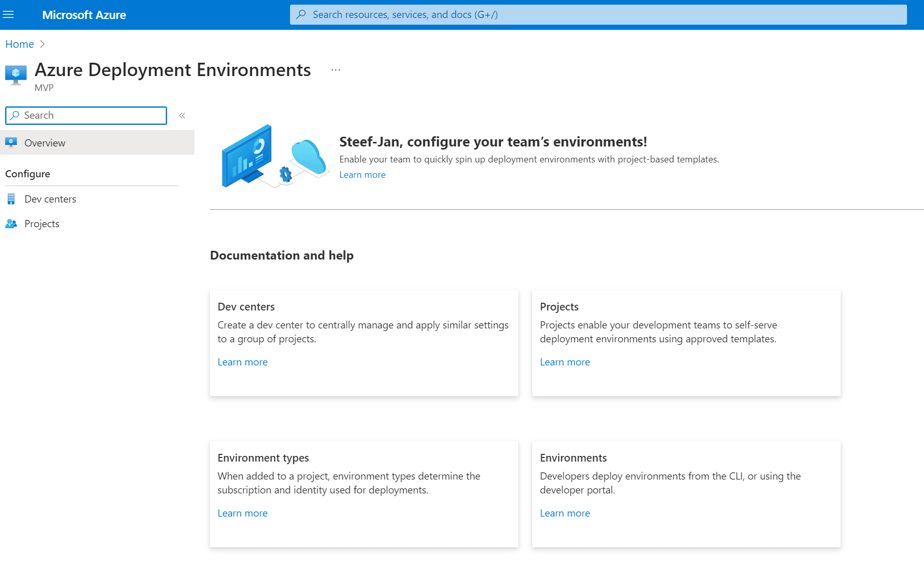Open the hamburger portal menu
This screenshot has width=924, height=569.
click(x=8, y=15)
